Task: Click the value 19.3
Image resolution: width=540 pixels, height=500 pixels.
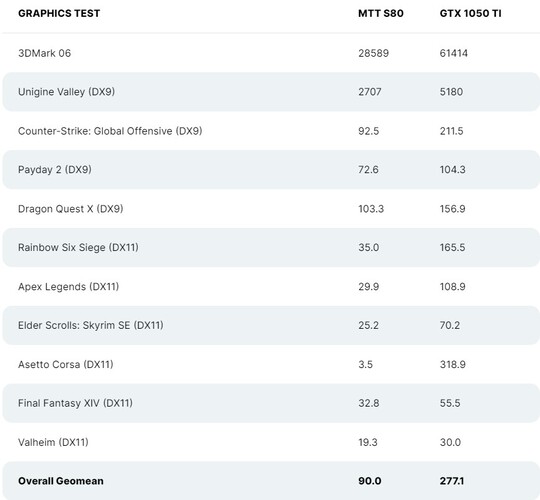Action: 368,442
